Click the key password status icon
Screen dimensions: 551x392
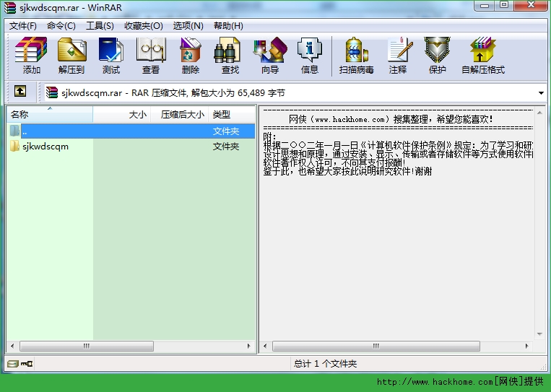tap(26, 364)
